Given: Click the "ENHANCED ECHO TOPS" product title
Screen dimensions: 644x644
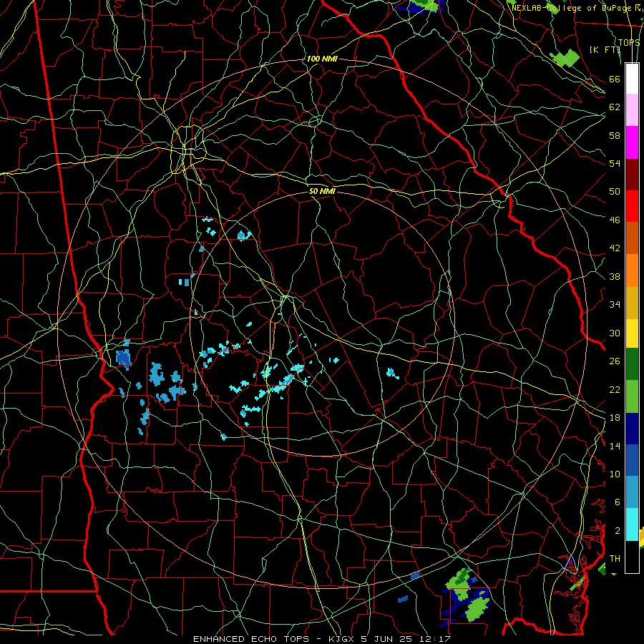Looking at the screenshot, I should 252,639.
